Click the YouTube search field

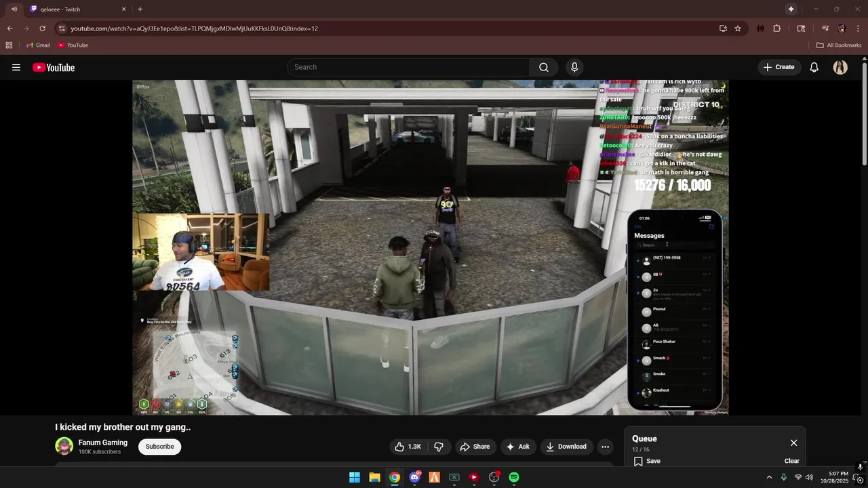pos(408,67)
